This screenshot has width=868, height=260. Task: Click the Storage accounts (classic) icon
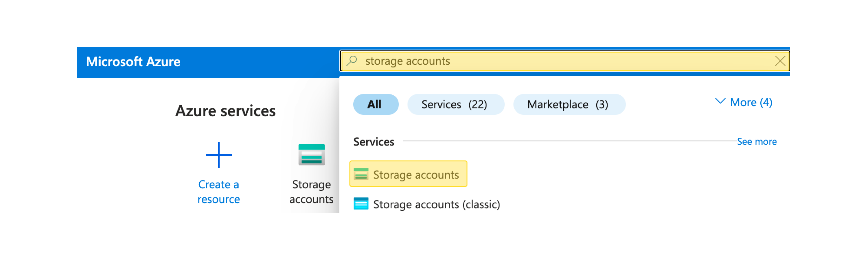[x=361, y=204]
